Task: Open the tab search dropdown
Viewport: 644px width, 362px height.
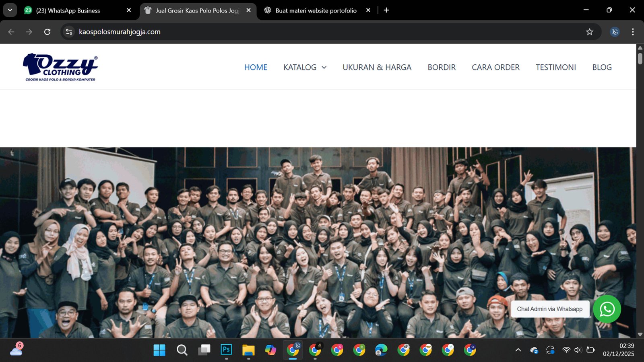Action: point(10,10)
